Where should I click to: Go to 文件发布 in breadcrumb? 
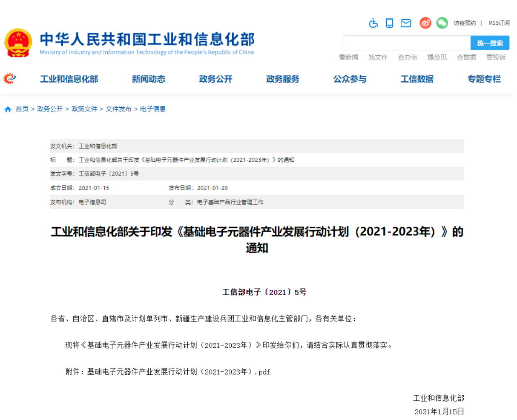pyautogui.click(x=119, y=109)
